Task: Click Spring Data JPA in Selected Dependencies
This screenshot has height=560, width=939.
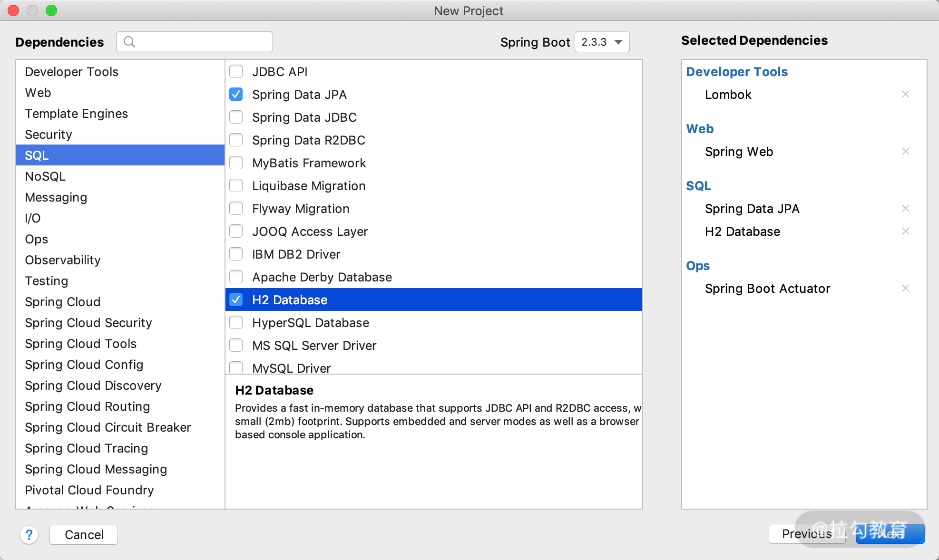Action: click(x=752, y=209)
